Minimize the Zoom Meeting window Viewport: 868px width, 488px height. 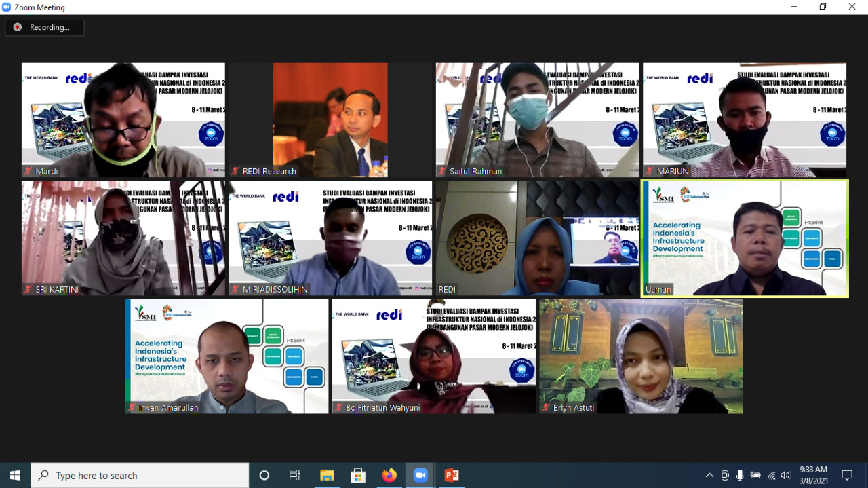794,7
